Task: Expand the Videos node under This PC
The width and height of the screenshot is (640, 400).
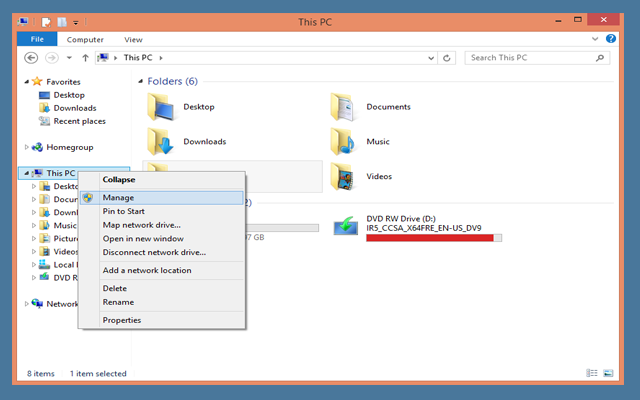Action: tap(34, 251)
